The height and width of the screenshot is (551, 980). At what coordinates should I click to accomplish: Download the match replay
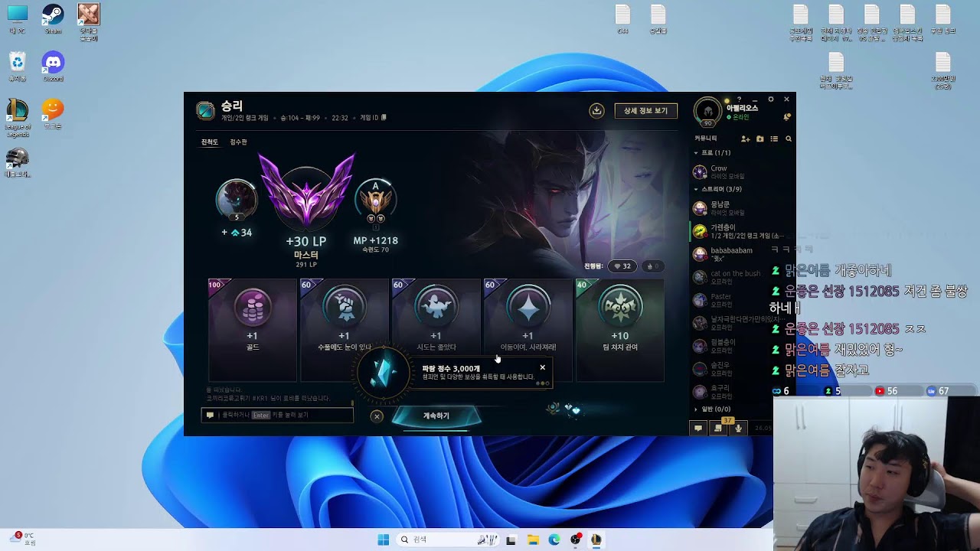[x=596, y=111]
